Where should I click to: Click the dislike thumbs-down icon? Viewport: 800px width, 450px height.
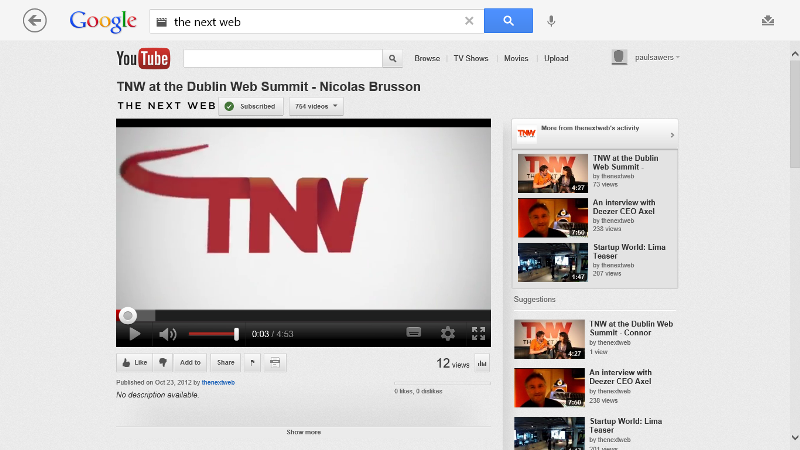[x=163, y=363]
